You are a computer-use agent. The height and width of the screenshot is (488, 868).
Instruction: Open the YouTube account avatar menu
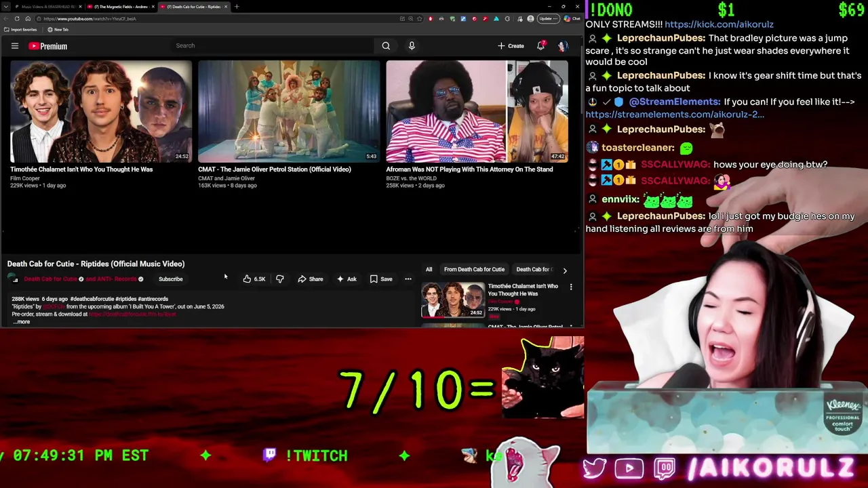coord(562,46)
